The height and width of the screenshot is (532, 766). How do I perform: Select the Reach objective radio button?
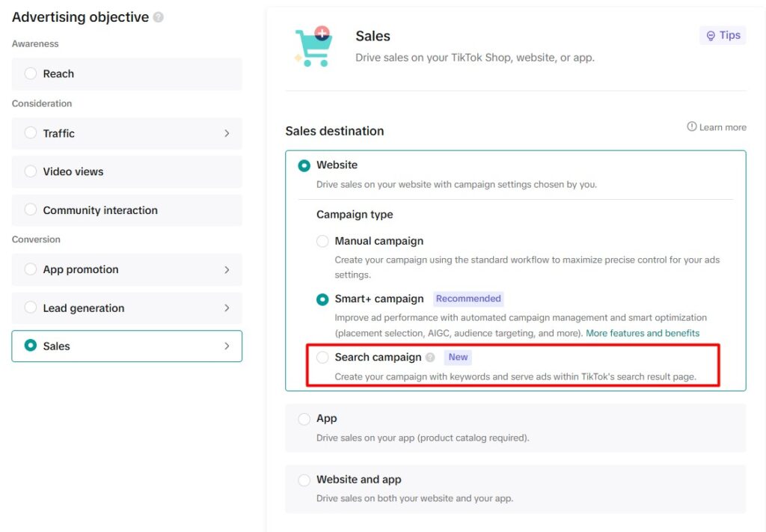(x=31, y=73)
